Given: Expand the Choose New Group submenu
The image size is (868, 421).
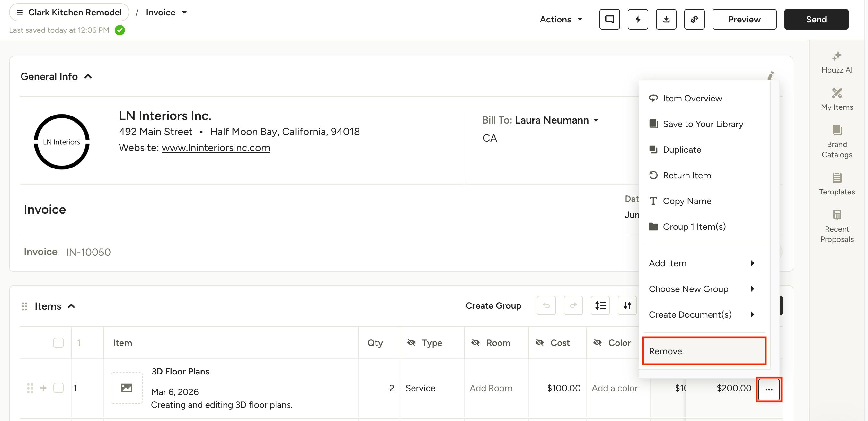Looking at the screenshot, I should [704, 289].
